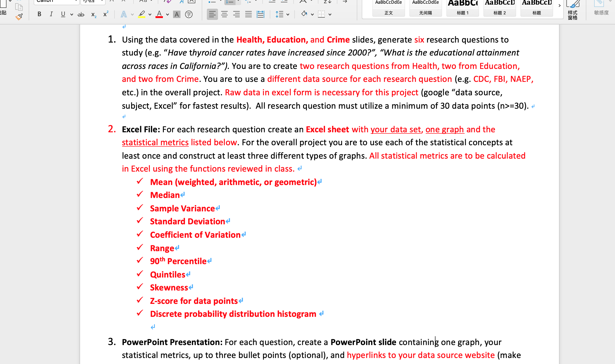Select the 无间隔 style

coord(426,8)
